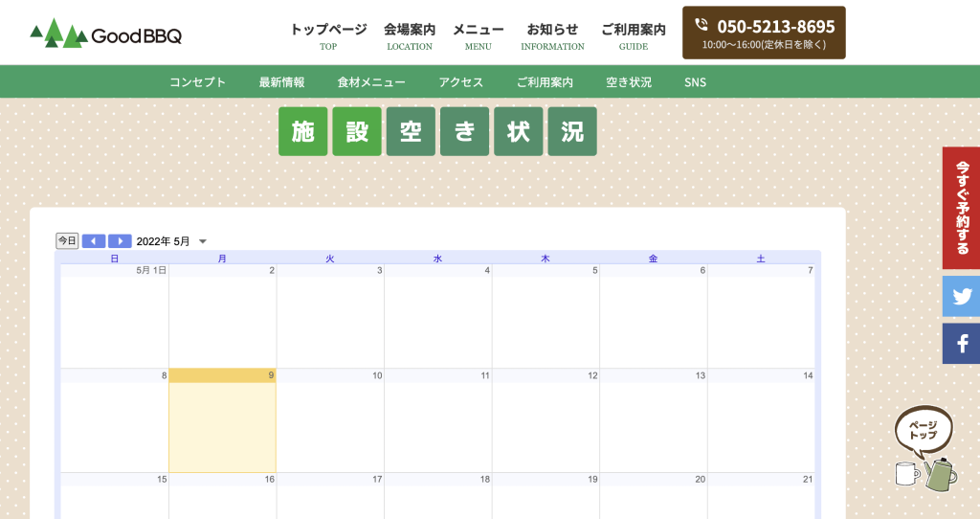Go to previous month arrow
The width and height of the screenshot is (980, 519).
94,241
